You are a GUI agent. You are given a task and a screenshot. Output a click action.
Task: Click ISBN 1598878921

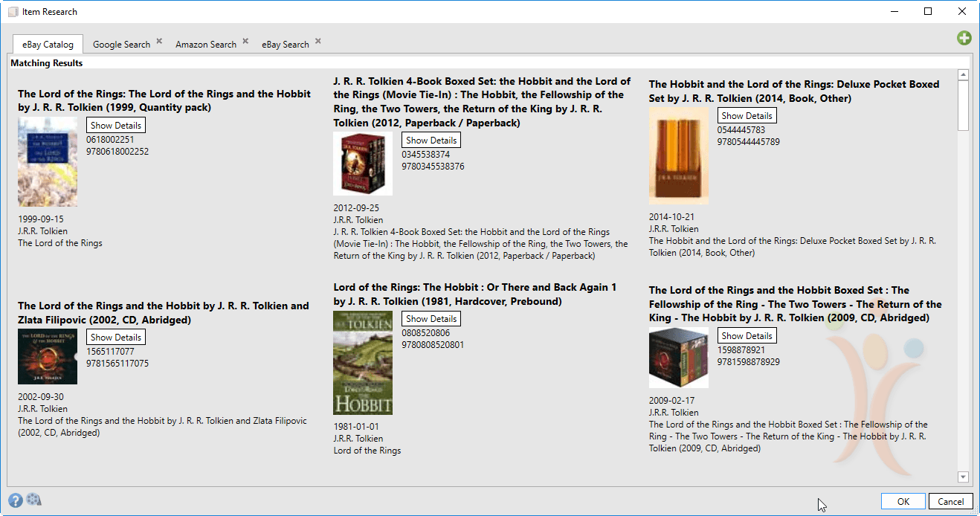pyautogui.click(x=741, y=350)
